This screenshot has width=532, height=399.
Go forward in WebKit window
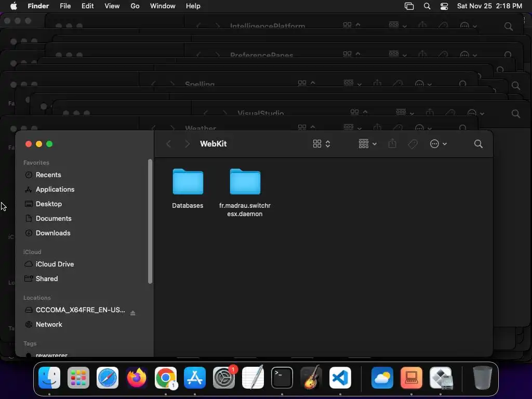(187, 144)
